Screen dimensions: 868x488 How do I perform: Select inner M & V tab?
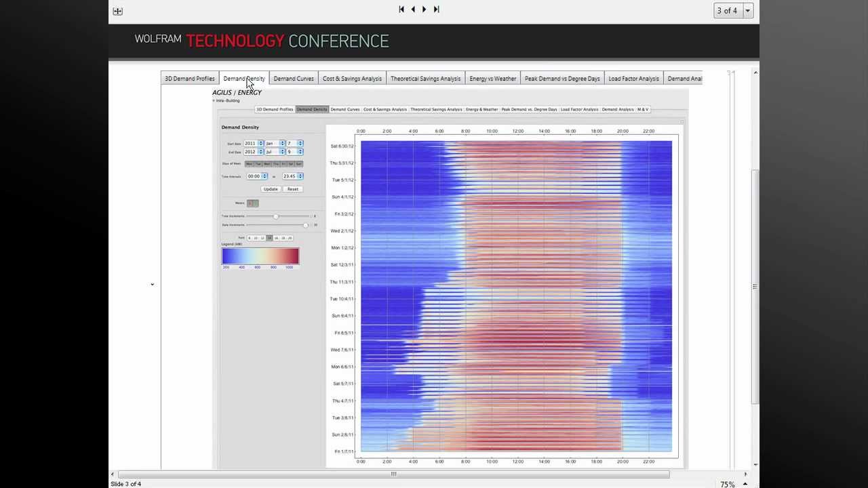pos(643,109)
